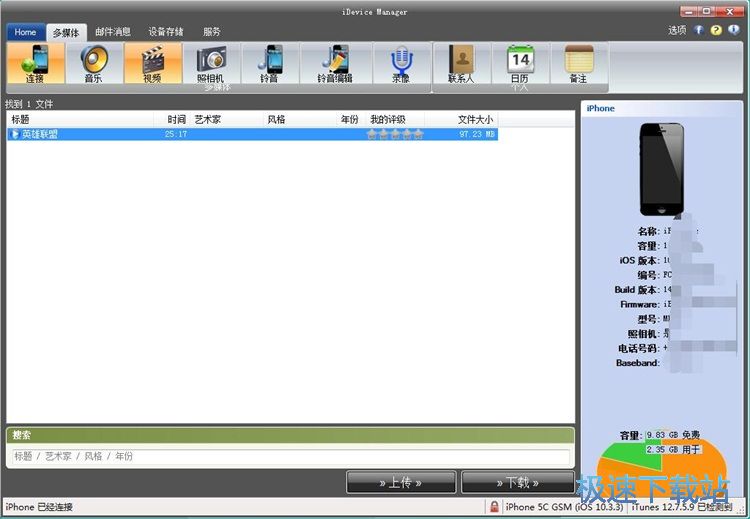Sort list by the 时间 column header
750x519 pixels.
pos(172,120)
